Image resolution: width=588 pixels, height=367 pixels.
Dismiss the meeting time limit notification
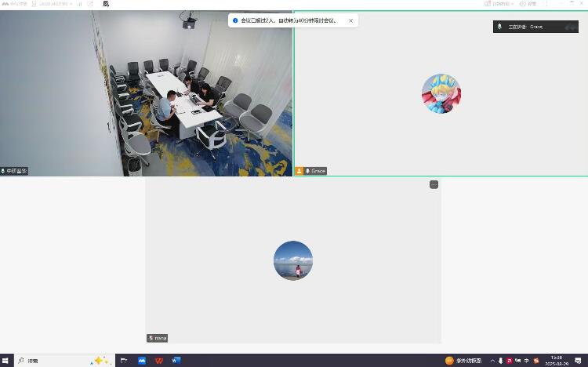[350, 20]
